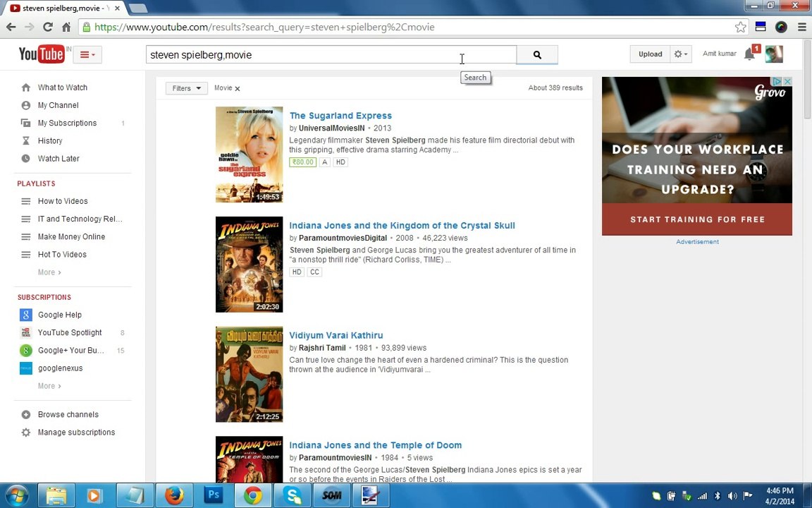
Task: Click the UniversalMoviesIN channel name
Action: [331, 128]
